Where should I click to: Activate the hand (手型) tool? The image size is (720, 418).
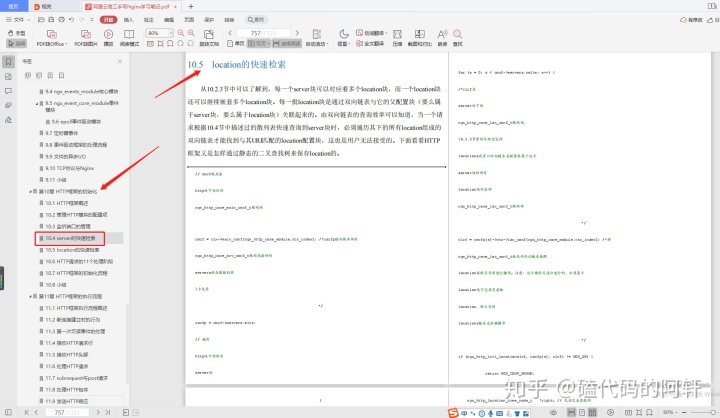click(x=17, y=33)
